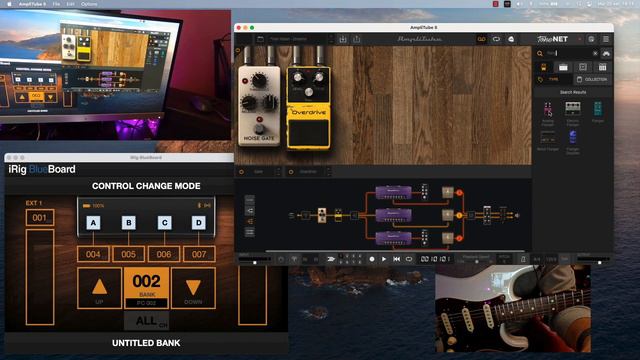This screenshot has height=360, width=640.
Task: Select the bottom purple amp in signal chain
Action: pos(393,238)
